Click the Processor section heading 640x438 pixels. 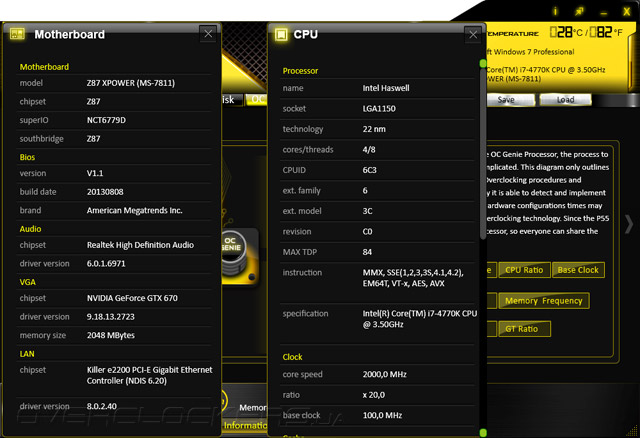(300, 71)
